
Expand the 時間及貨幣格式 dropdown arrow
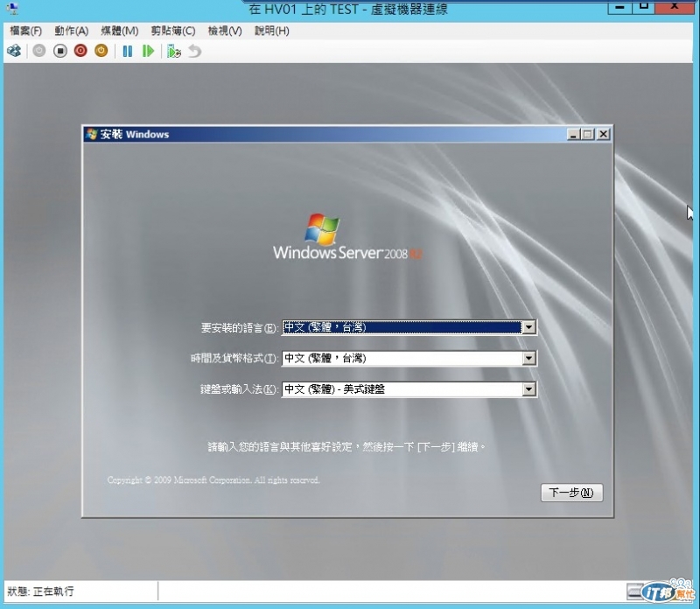[529, 358]
